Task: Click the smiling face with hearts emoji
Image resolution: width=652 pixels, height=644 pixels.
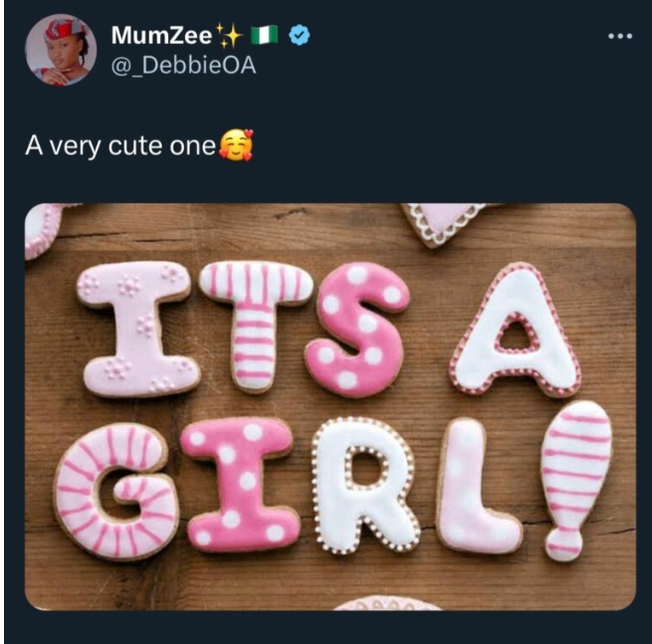Action: 236,145
